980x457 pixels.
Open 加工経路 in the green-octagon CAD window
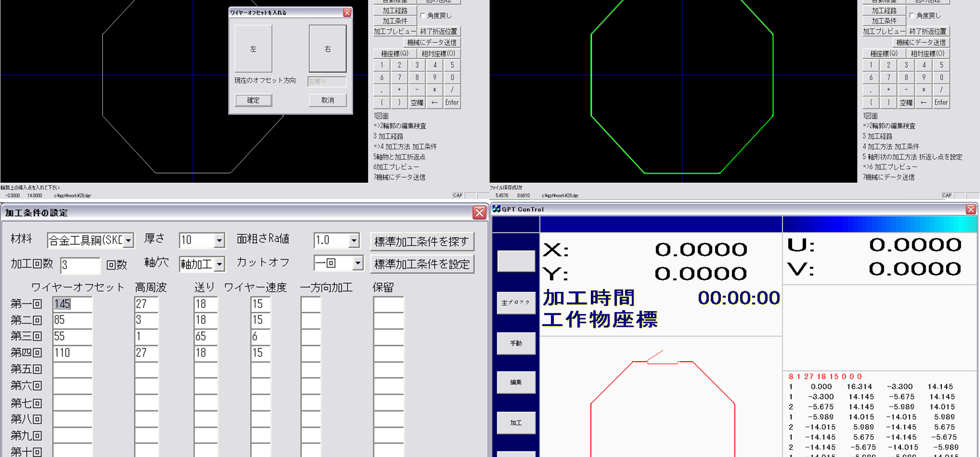[884, 10]
